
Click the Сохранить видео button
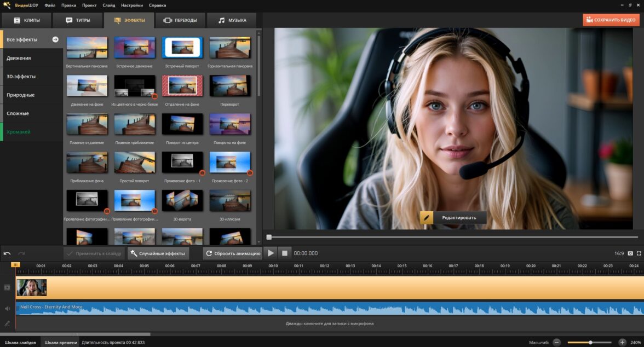(x=610, y=20)
